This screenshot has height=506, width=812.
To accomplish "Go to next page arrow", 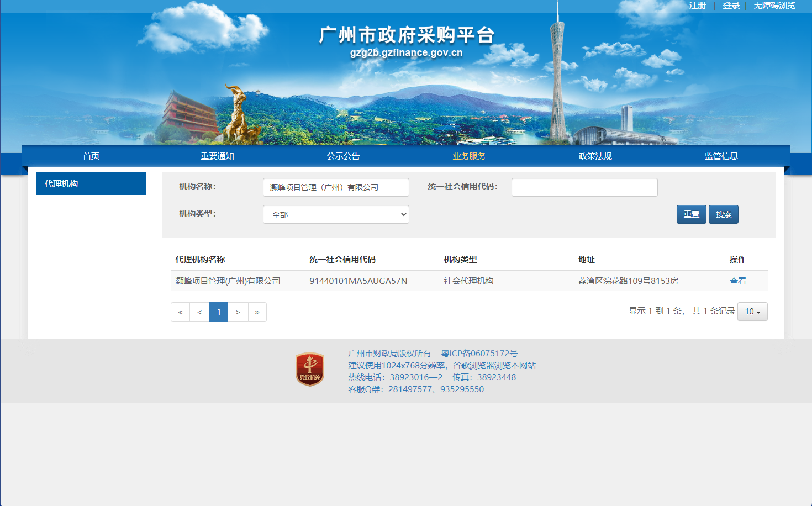I will [238, 312].
